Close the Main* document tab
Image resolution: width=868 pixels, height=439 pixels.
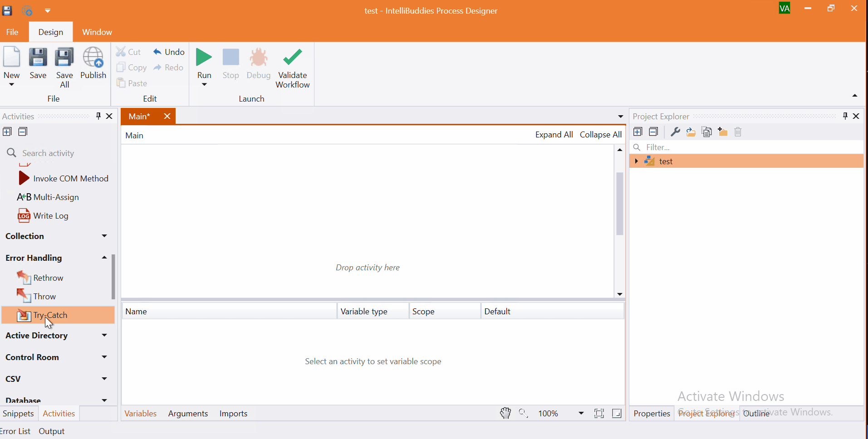coord(167,116)
